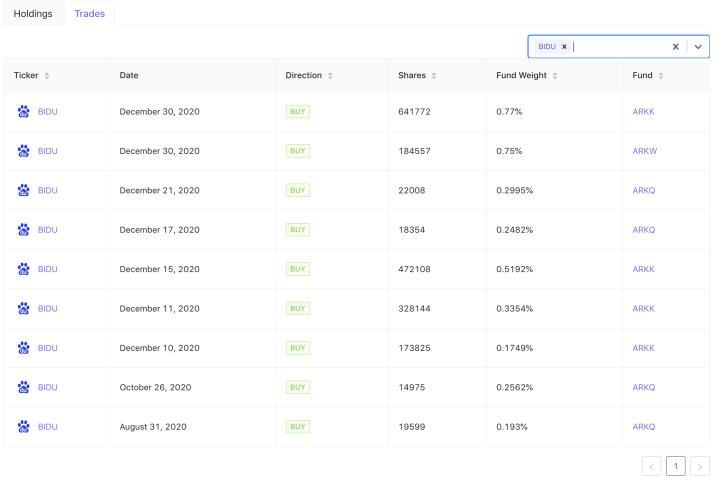The height and width of the screenshot is (483, 720).
Task: Sort table by Ticker column
Action: (x=47, y=75)
